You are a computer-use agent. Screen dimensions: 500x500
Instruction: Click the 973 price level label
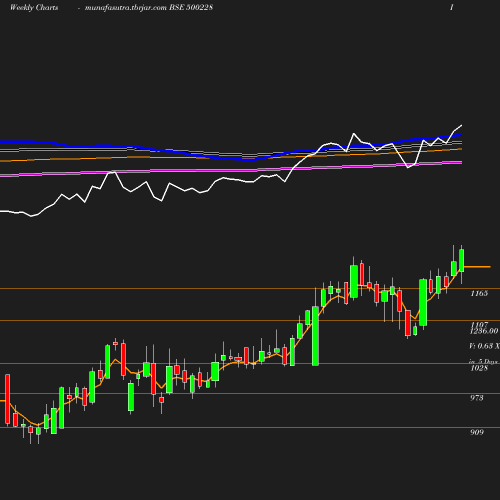(x=477, y=398)
